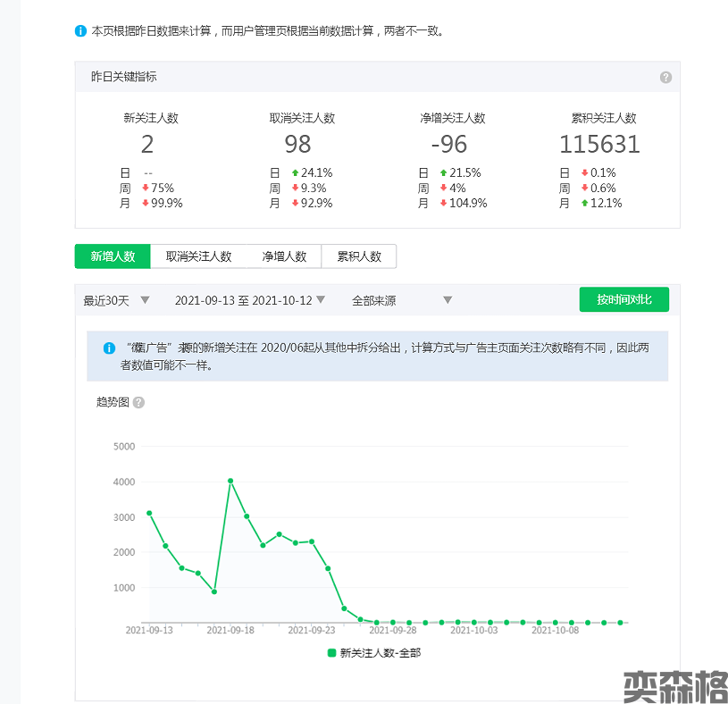This screenshot has width=728, height=704.
Task: Open the 净增人数 tab
Action: click(284, 256)
